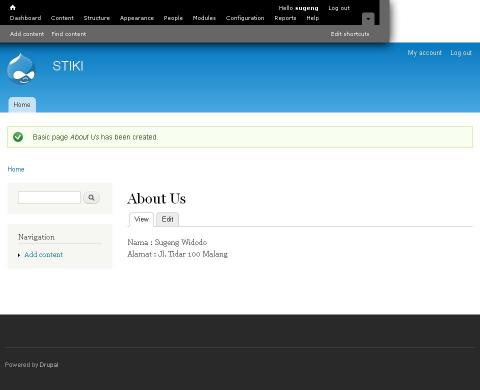Viewport: 480px width, 390px height.
Task: Select the View tab
Action: 141,219
